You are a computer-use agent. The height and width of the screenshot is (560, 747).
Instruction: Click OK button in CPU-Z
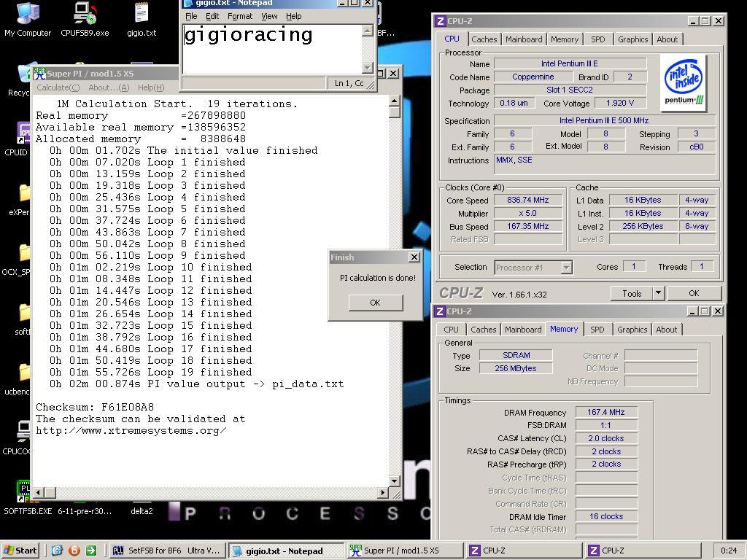[x=694, y=293]
